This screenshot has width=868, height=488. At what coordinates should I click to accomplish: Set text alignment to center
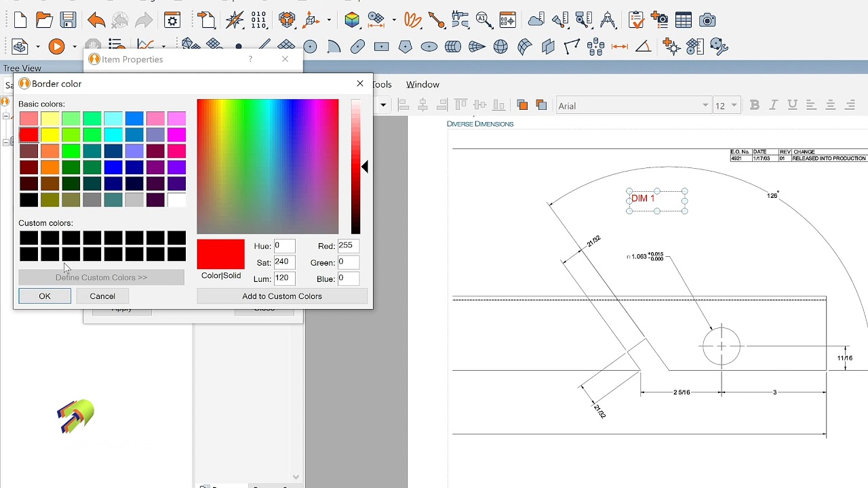830,105
